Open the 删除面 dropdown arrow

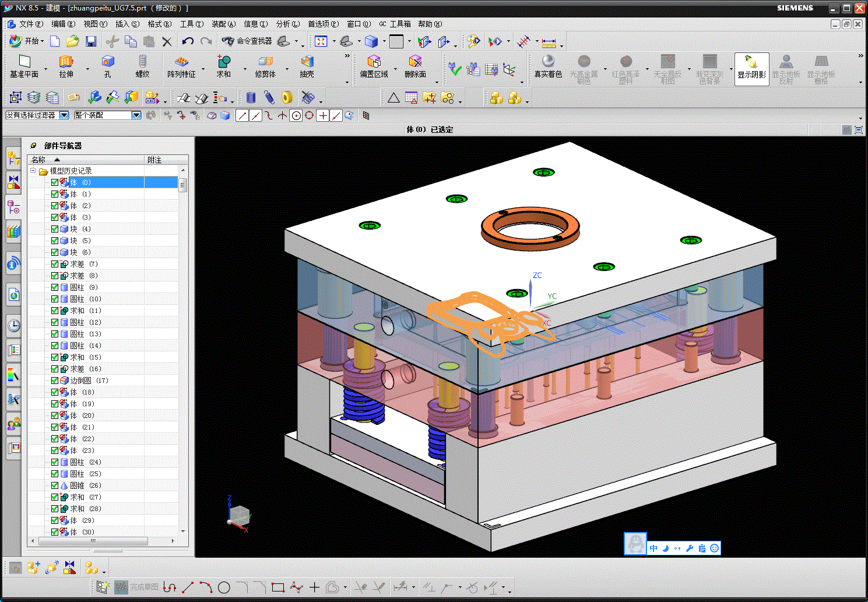click(x=437, y=82)
